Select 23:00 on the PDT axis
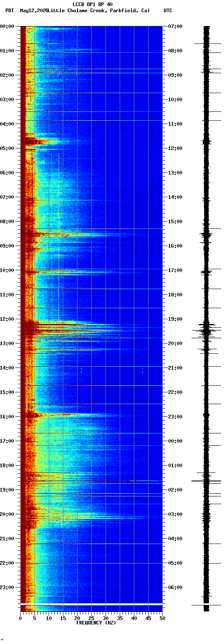 tap(7, 587)
